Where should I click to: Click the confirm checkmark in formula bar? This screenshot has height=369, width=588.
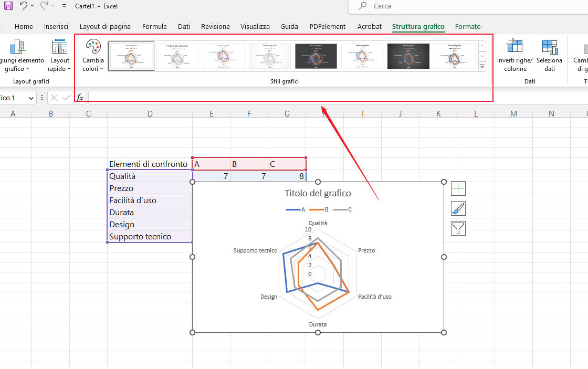point(66,98)
